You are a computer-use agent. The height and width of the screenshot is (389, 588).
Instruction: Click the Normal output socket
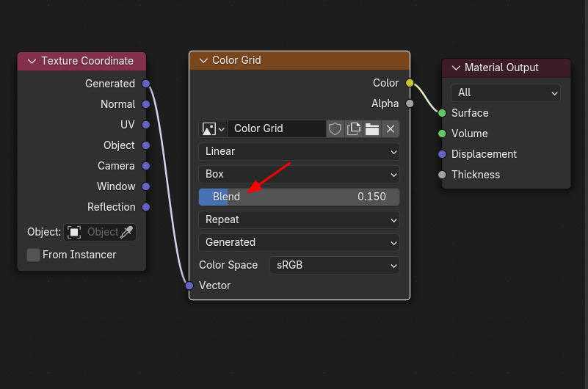146,104
